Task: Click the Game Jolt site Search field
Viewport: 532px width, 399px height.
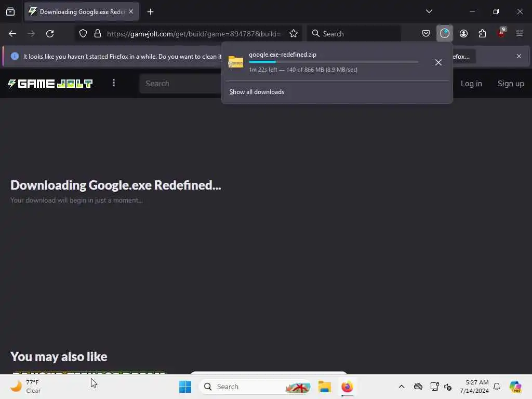Action: click(180, 84)
